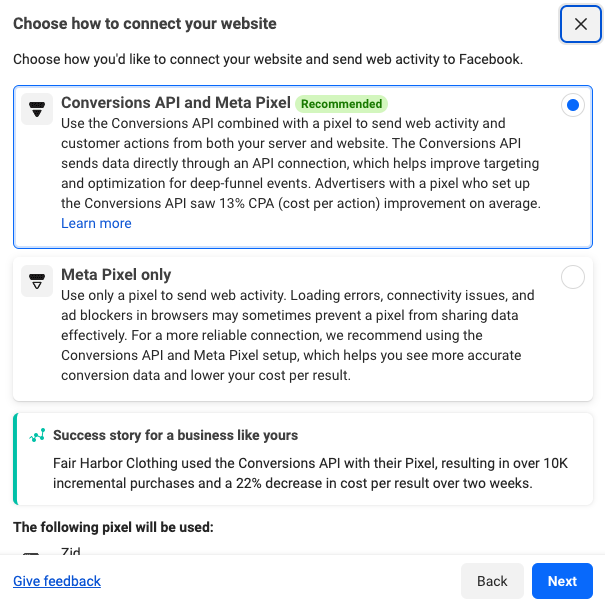Click the following pixel will be used label
Image resolution: width=605 pixels, height=604 pixels.
pos(113,527)
